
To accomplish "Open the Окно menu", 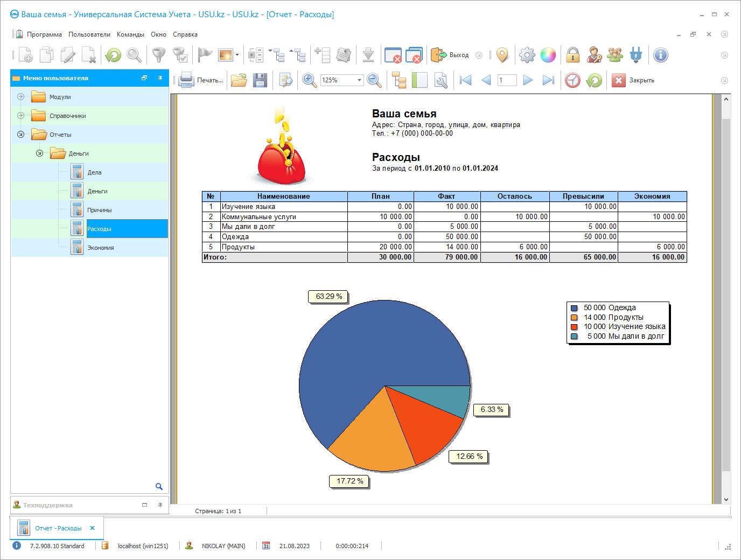I will pos(158,34).
